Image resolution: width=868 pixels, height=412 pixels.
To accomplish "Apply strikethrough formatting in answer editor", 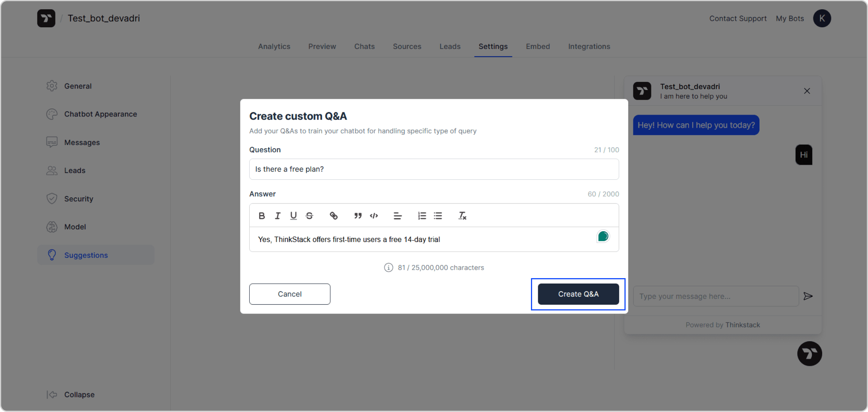I will point(309,216).
